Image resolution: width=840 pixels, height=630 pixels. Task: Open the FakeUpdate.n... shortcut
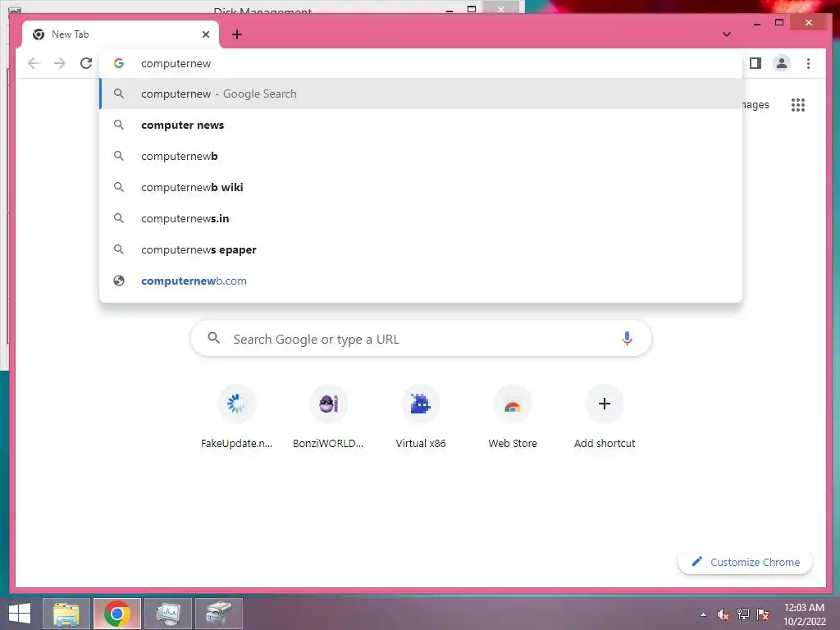click(236, 417)
